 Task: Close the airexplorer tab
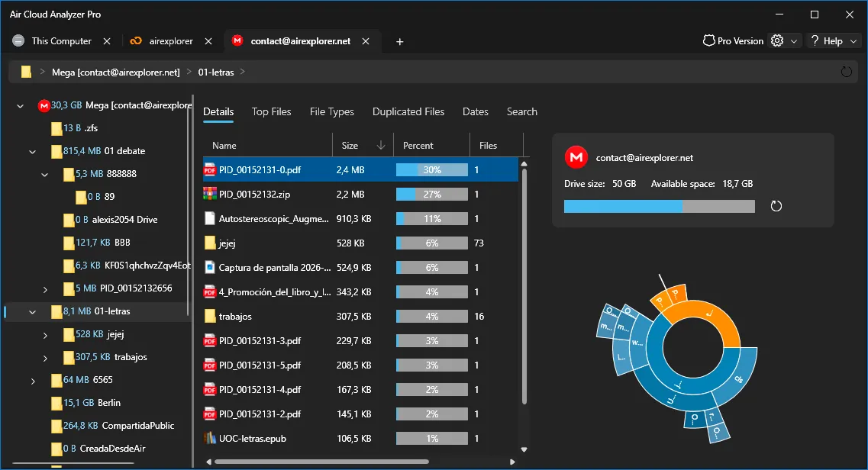click(208, 41)
